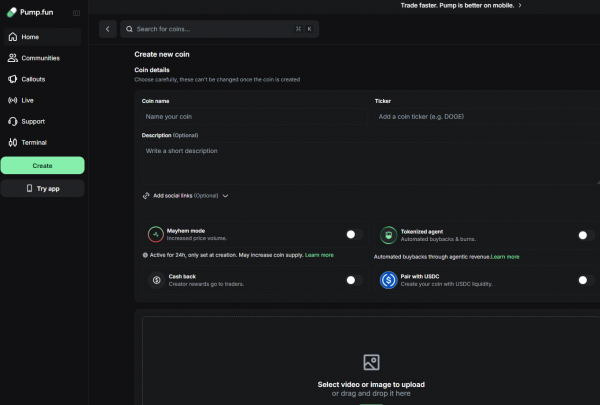Click the Create new coin heading
This screenshot has height=405, width=600.
pos(162,54)
